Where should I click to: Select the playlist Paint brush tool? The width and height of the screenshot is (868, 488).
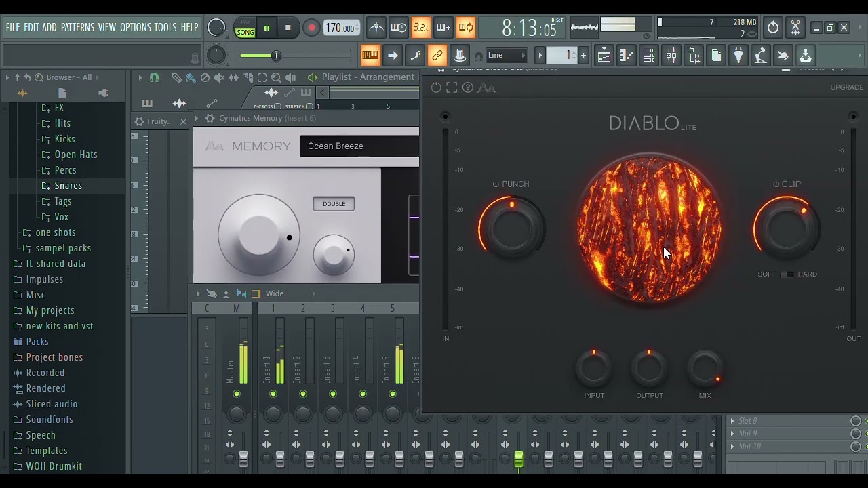pyautogui.click(x=191, y=78)
